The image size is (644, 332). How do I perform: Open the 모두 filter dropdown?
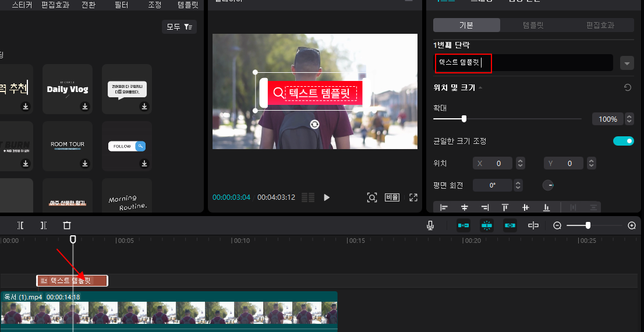[179, 27]
